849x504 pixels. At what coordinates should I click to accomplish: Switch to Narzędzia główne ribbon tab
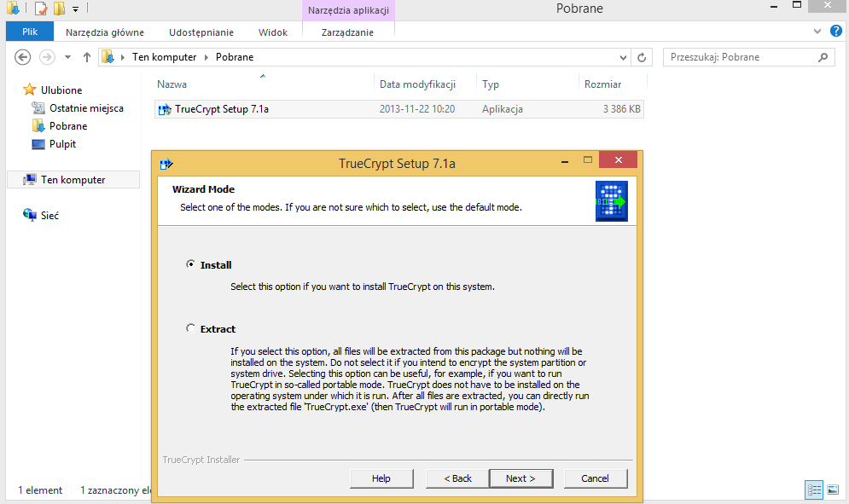point(104,32)
